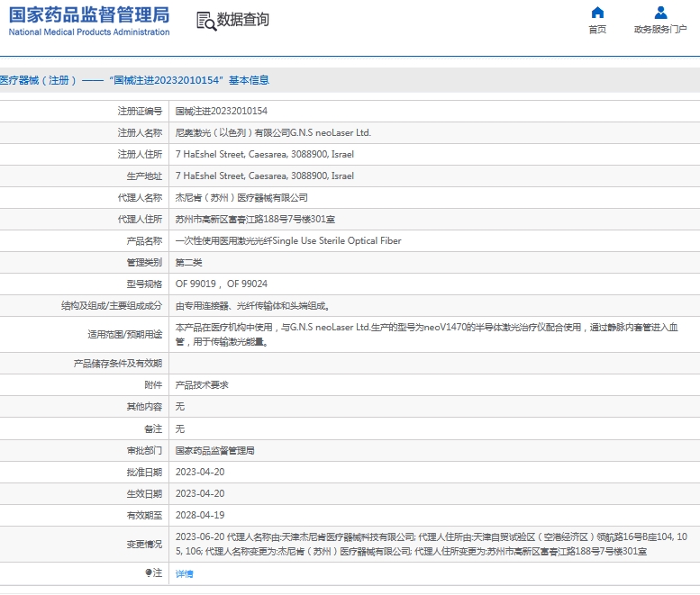
Task: Click the 批准日期 value 2023-04-20
Action: point(200,473)
